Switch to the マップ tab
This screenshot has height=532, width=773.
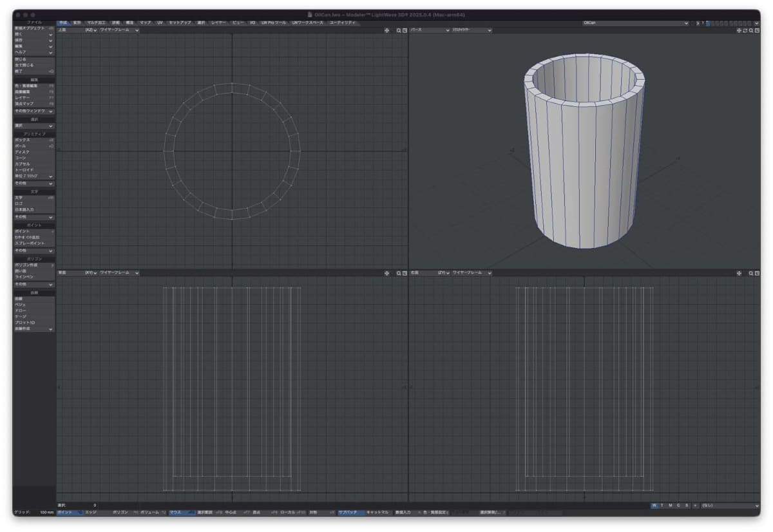(x=146, y=23)
